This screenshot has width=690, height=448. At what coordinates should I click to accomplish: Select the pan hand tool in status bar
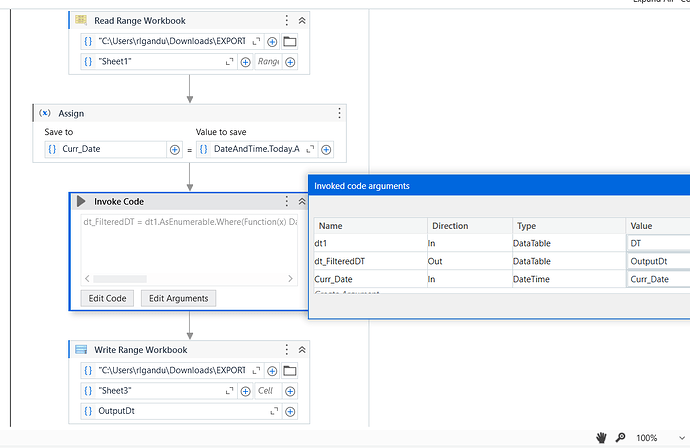point(602,438)
